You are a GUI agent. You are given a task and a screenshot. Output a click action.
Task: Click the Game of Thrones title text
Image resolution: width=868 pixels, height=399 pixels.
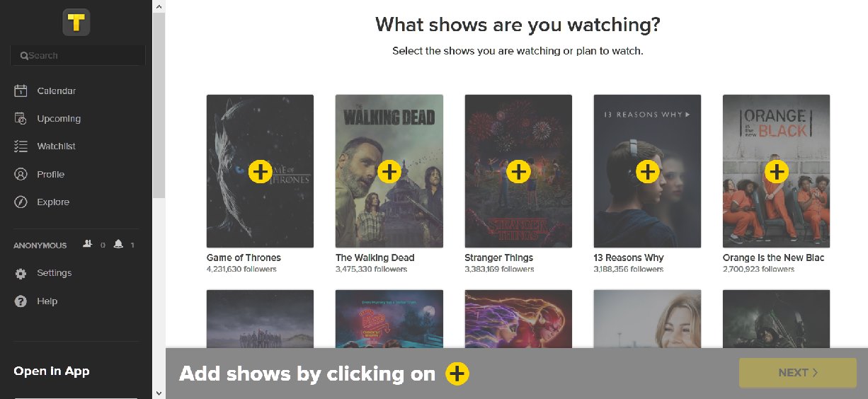coord(244,258)
